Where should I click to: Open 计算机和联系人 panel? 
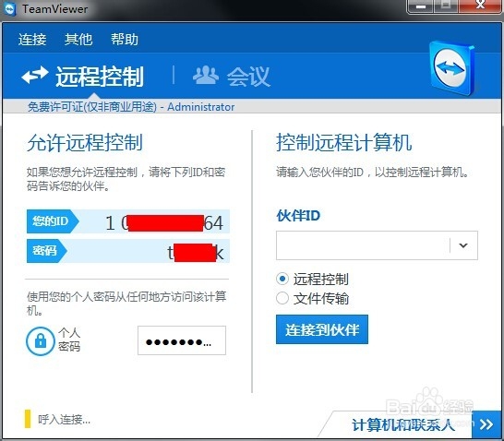(x=403, y=425)
